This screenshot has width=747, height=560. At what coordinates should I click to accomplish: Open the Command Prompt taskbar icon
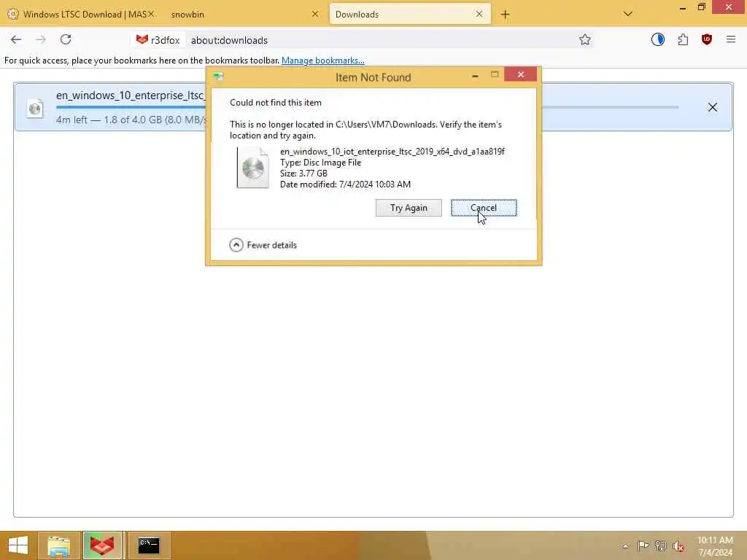[149, 545]
